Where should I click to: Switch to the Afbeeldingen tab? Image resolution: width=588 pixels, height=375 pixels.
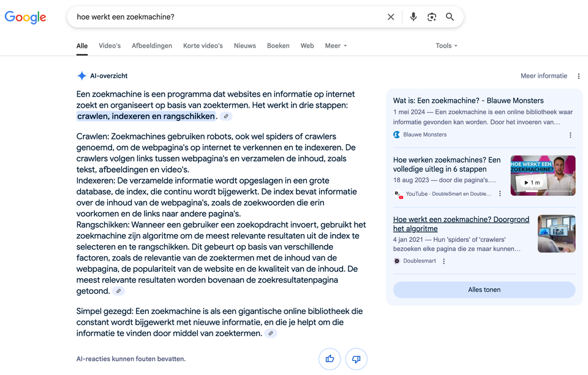pos(152,45)
